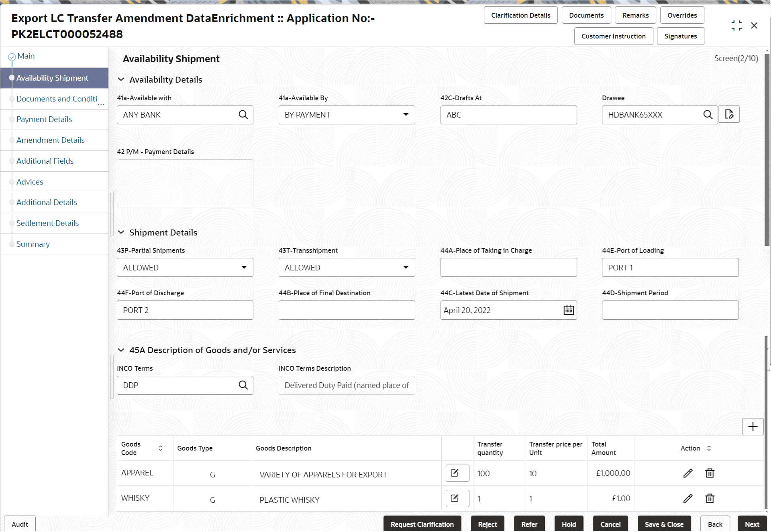The image size is (771, 532).
Task: Open the edit popup icon beside PLASTIC WHISKY description
Action: 457,498
